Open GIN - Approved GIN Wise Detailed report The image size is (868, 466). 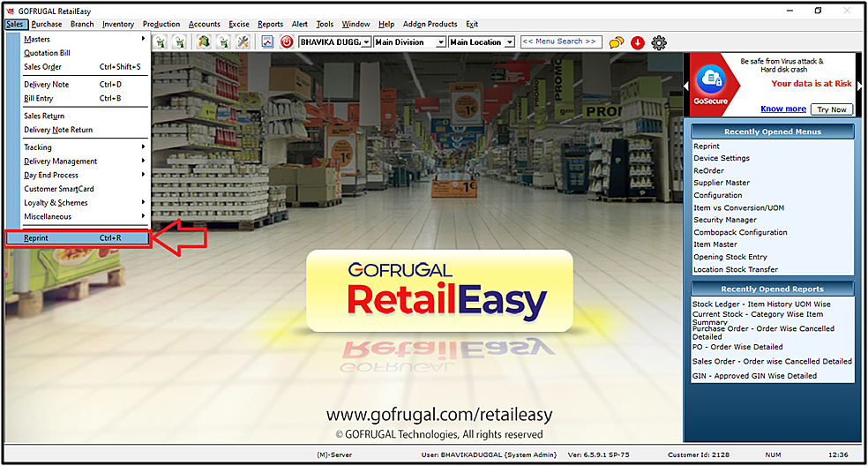click(x=754, y=376)
